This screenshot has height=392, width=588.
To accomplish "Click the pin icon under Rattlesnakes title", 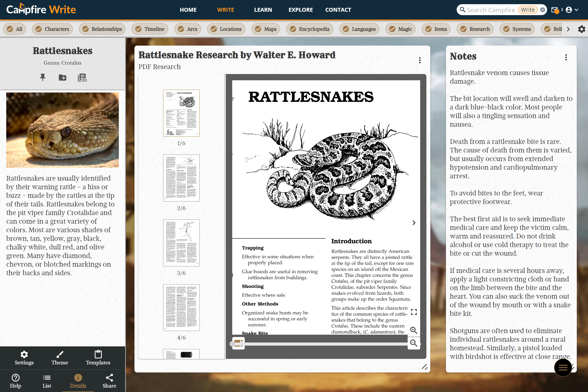I will click(x=43, y=77).
